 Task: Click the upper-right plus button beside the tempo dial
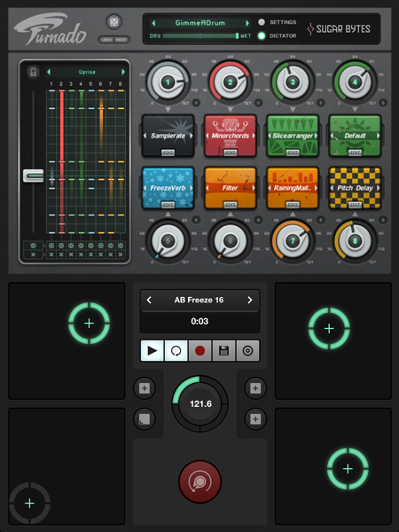[255, 387]
